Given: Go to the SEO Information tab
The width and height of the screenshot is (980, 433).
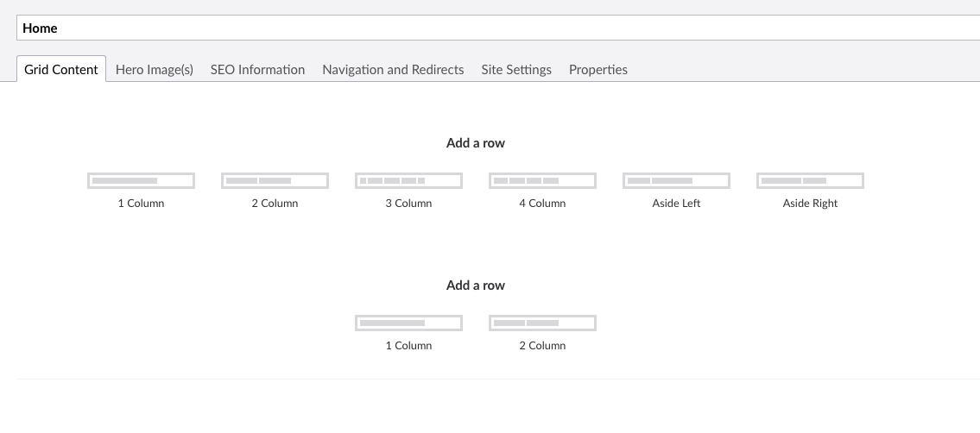Looking at the screenshot, I should pyautogui.click(x=257, y=70).
